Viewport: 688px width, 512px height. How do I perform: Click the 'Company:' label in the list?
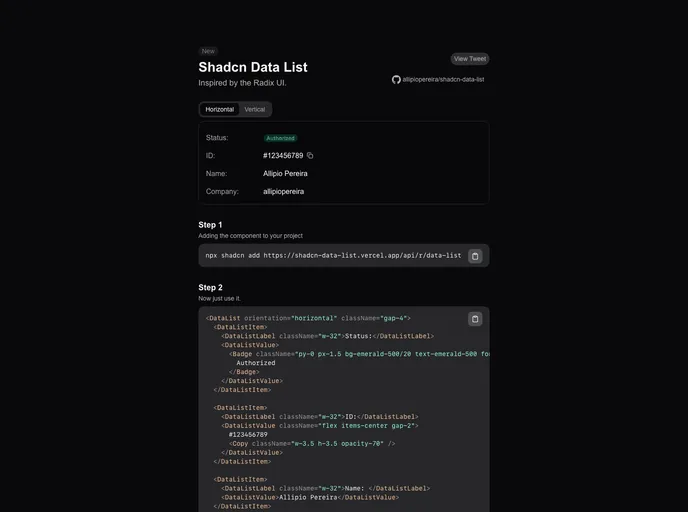tap(222, 192)
